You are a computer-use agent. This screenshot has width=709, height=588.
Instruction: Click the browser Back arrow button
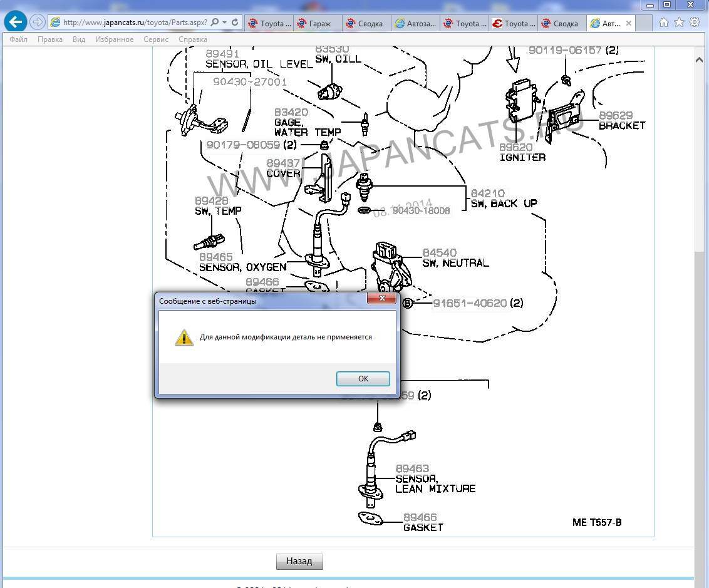15,22
